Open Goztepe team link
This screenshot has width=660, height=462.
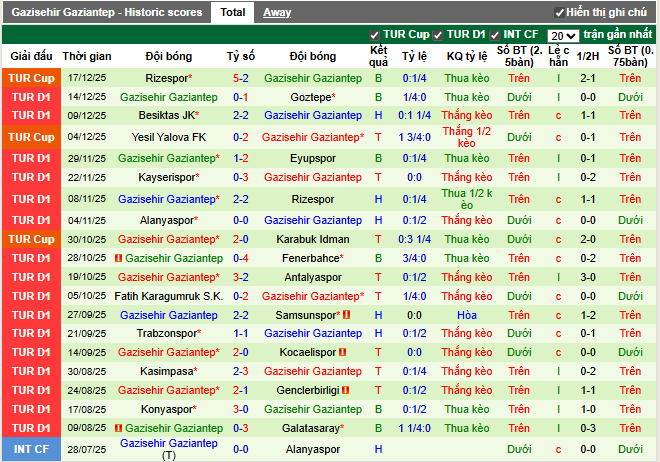pos(313,97)
